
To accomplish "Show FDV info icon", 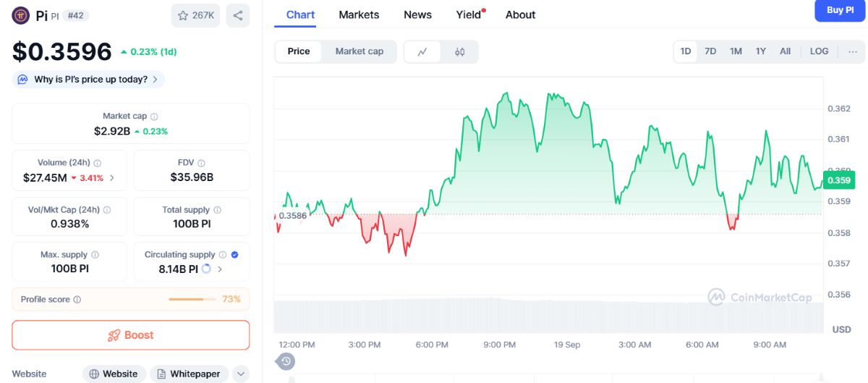I will pos(201,164).
